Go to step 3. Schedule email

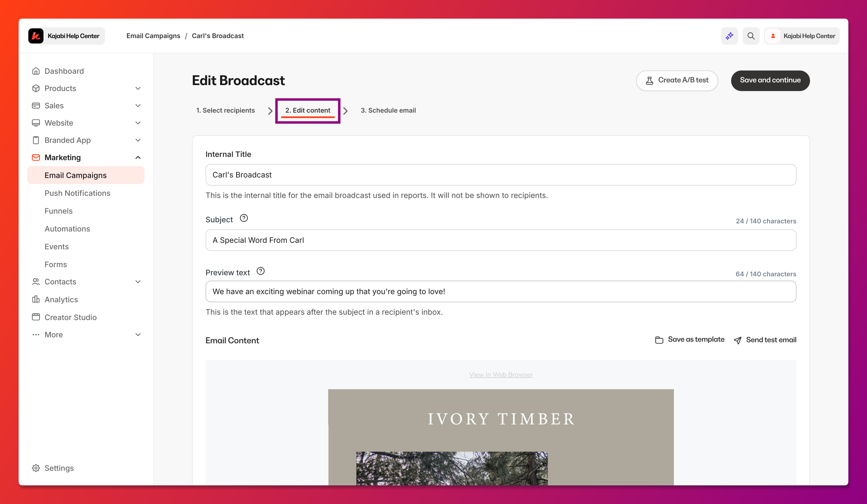(388, 110)
